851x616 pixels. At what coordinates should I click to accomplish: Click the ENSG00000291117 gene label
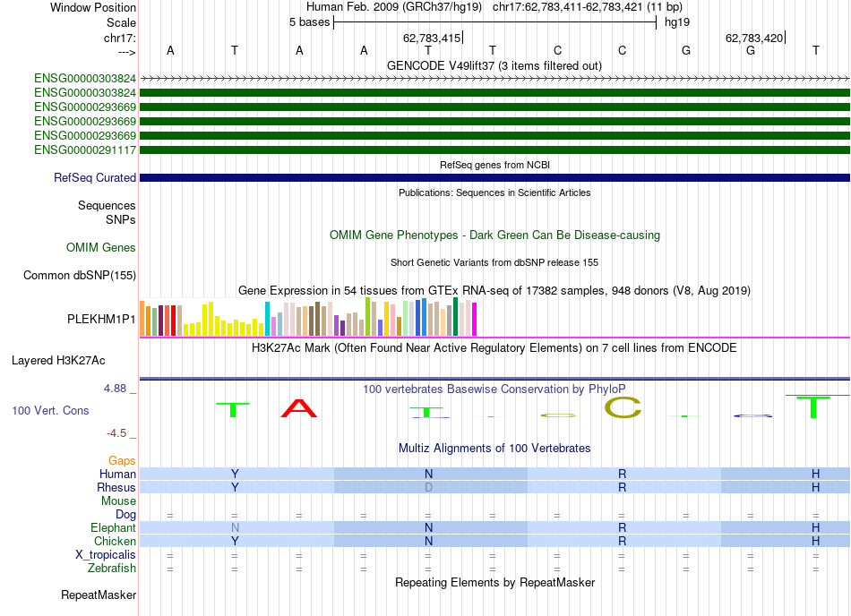[x=85, y=150]
